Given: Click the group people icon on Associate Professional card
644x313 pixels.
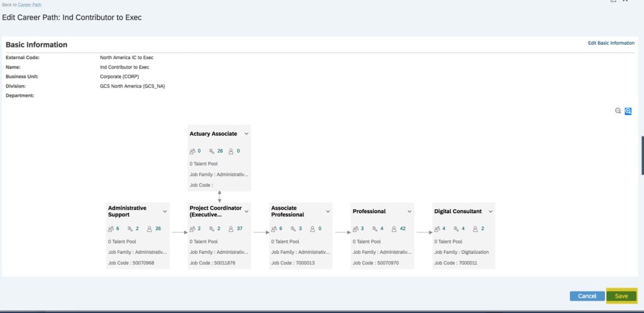Looking at the screenshot, I should click(274, 229).
